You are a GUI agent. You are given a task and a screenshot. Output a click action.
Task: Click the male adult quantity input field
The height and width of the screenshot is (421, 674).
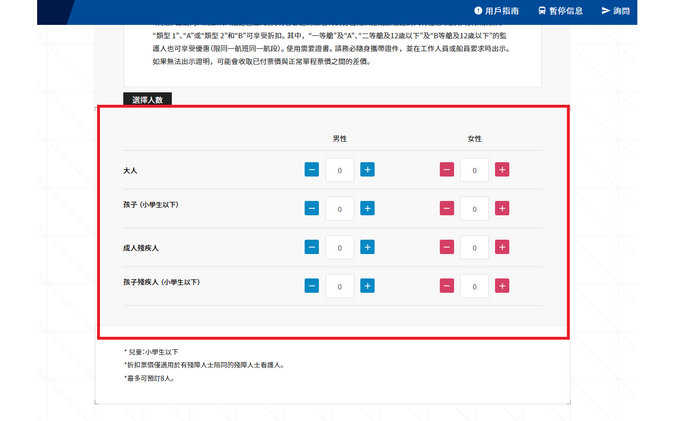[340, 170]
